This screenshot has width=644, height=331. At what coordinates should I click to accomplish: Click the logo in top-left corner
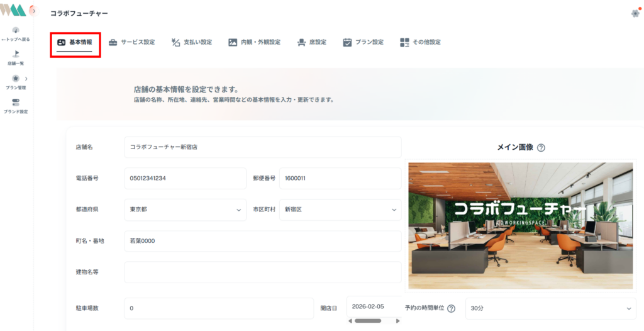pyautogui.click(x=13, y=11)
